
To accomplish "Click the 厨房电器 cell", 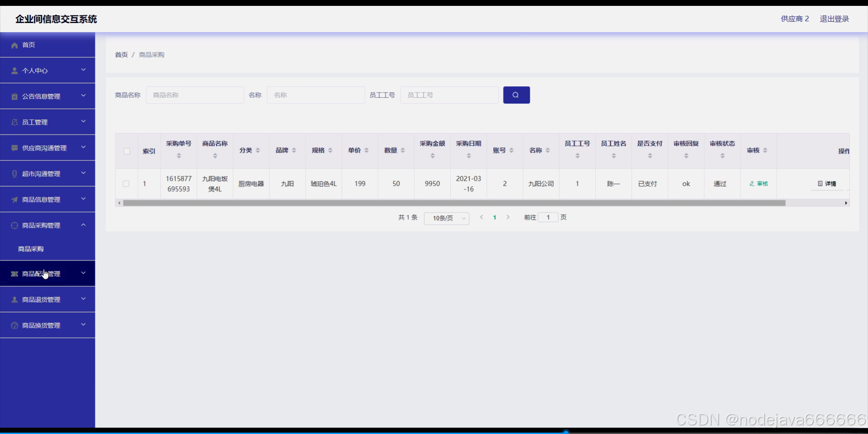I will coord(251,184).
